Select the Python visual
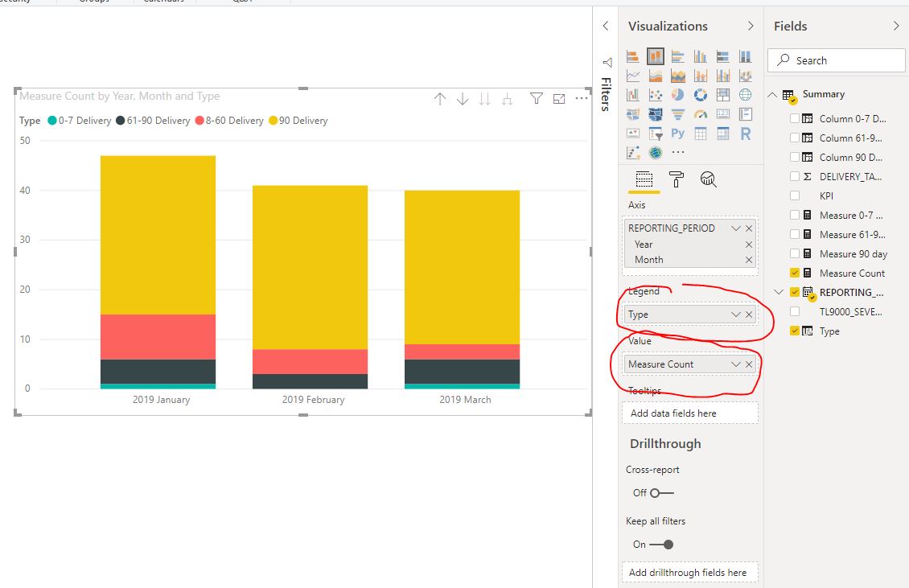Viewport: 909px width, 588px height. pos(677,134)
